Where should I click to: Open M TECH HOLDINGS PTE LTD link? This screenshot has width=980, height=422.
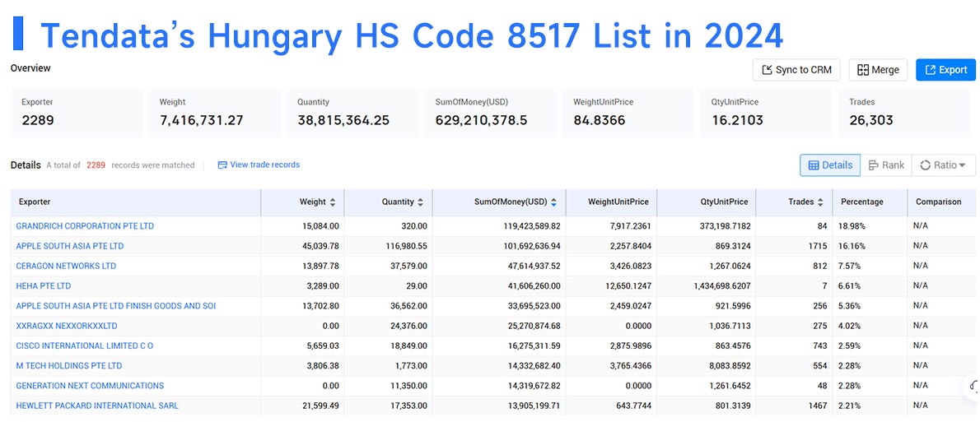(x=69, y=366)
